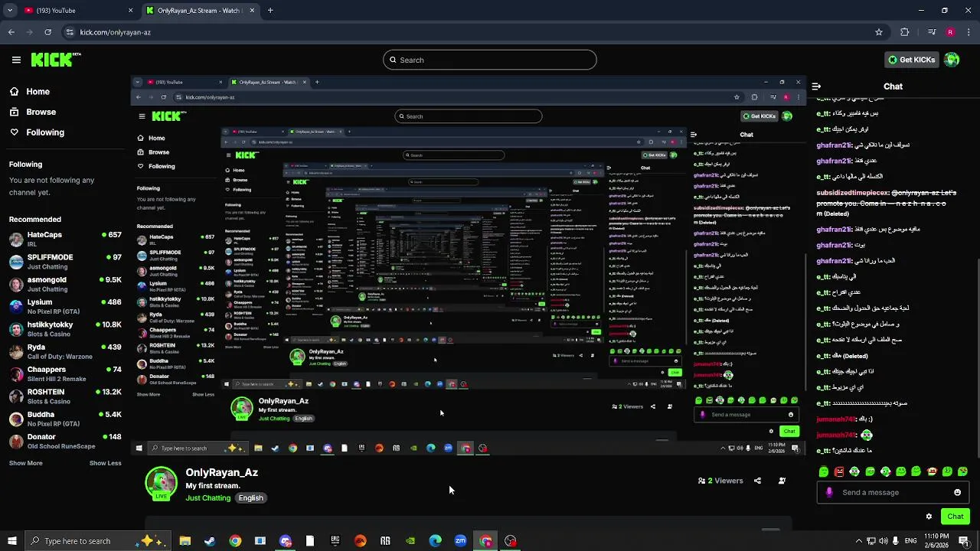Viewport: 980px width, 551px height.
Task: Open the hstikkytokky recommended channel
Action: pyautogui.click(x=65, y=328)
